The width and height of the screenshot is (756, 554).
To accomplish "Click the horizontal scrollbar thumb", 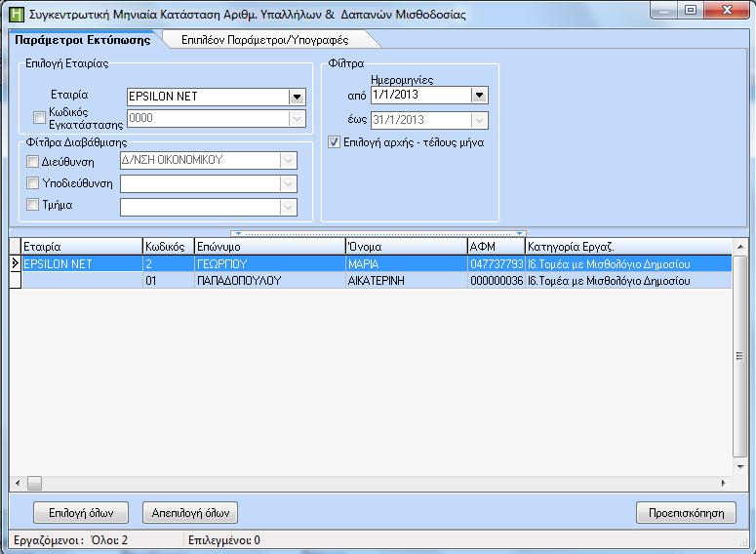I will pyautogui.click(x=34, y=483).
